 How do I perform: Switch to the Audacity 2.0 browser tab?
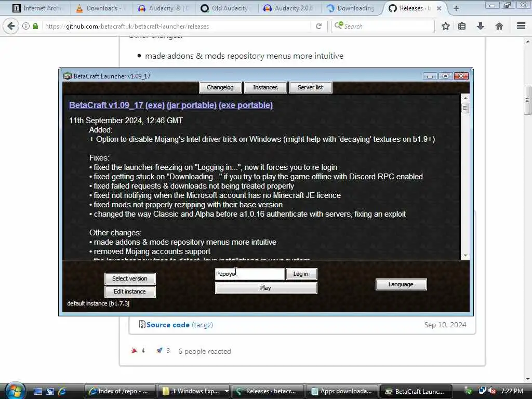coord(288,8)
